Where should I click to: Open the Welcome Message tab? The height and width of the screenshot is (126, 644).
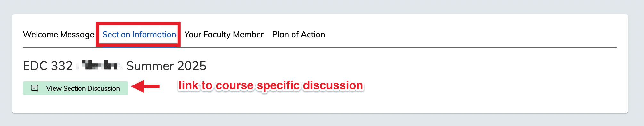[x=59, y=34]
